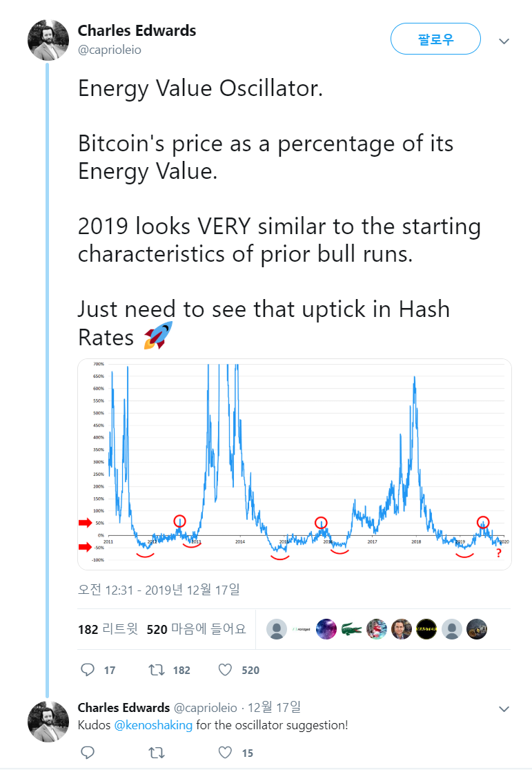
Task: Click the 팔로우 follow button
Action: (435, 39)
